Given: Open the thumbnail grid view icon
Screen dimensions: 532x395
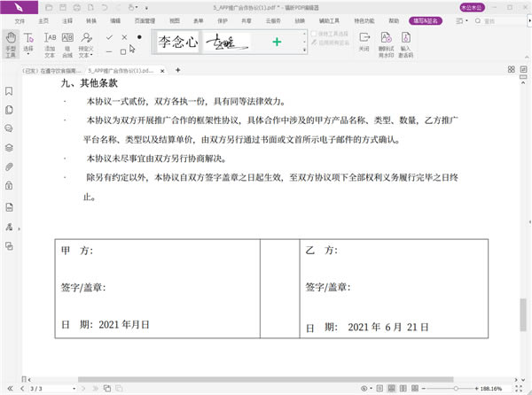Looking at the screenshot, I should (512, 69).
